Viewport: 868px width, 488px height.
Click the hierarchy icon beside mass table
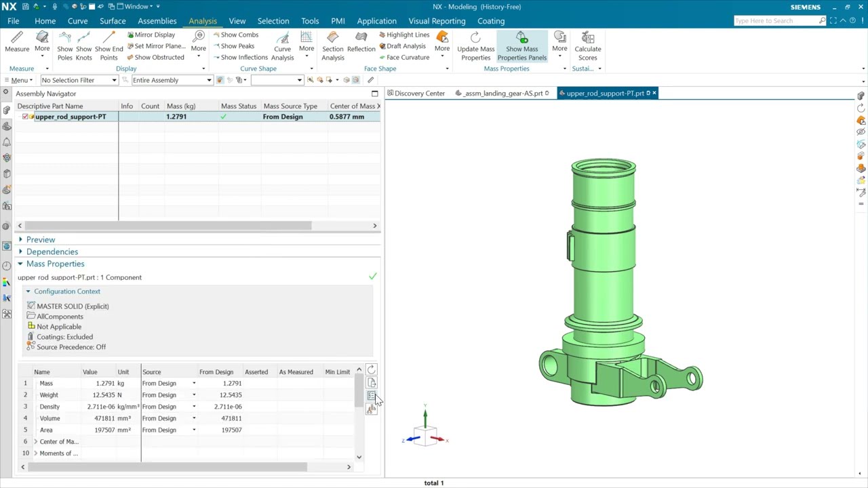point(371,409)
